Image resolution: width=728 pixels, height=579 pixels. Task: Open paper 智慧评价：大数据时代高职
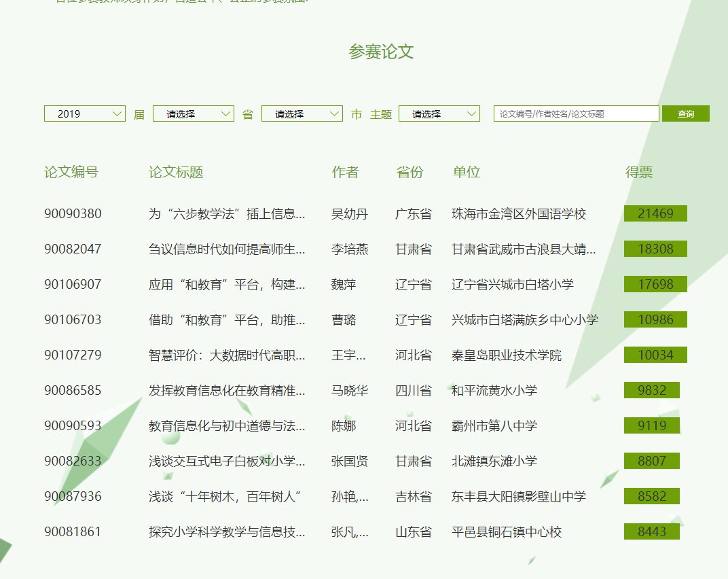(x=227, y=355)
